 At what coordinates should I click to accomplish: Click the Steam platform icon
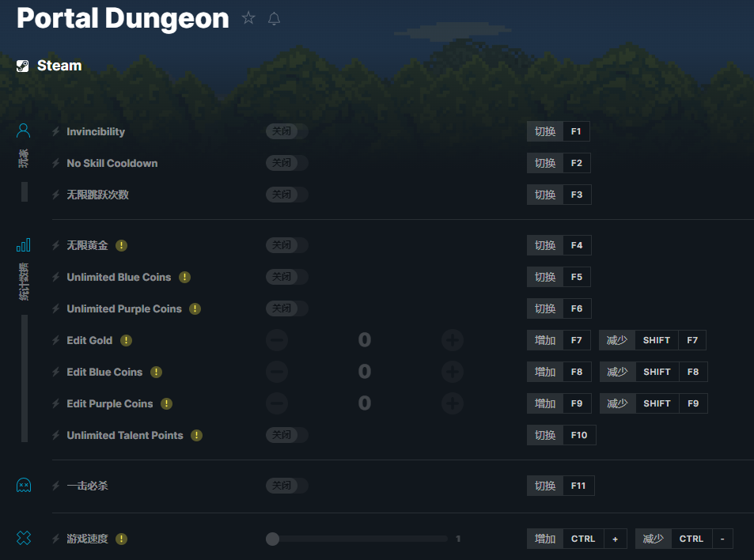click(23, 66)
